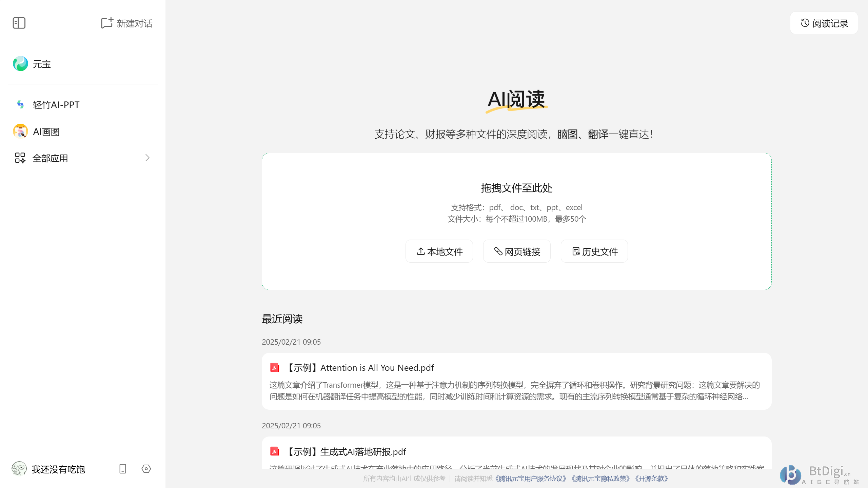This screenshot has height=488, width=868.
Task: Click user avatar 我还没有吃饱
Action: 19,469
